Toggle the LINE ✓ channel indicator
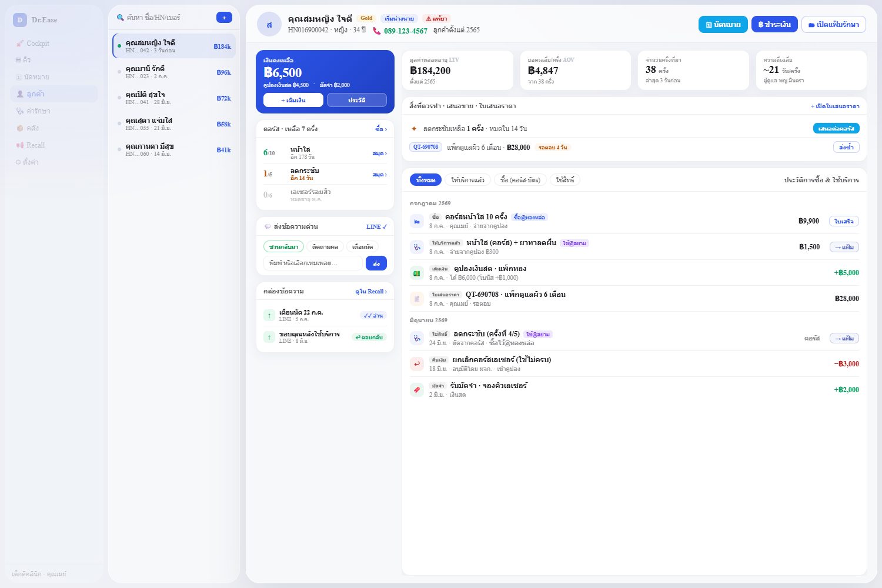 [x=376, y=227]
